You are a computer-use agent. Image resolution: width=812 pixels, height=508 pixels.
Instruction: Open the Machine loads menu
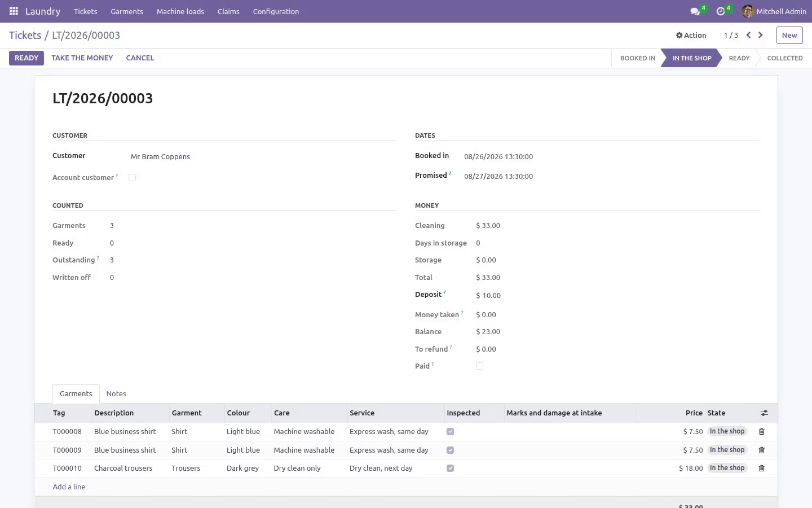(x=180, y=11)
